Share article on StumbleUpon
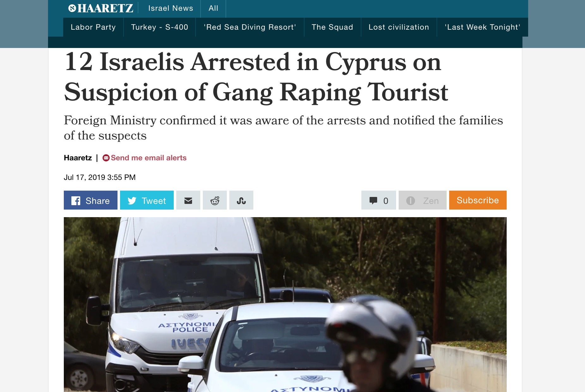Screen dimensions: 585x392 (241, 200)
